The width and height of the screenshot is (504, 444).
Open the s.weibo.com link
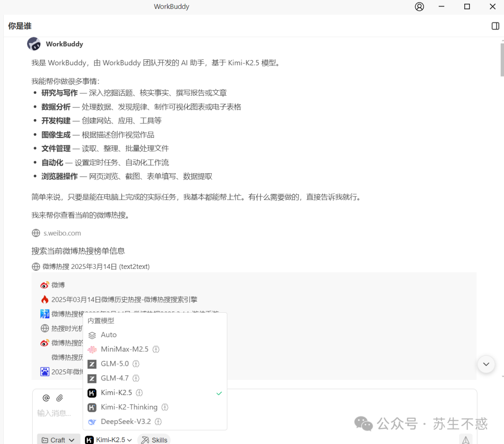62,233
